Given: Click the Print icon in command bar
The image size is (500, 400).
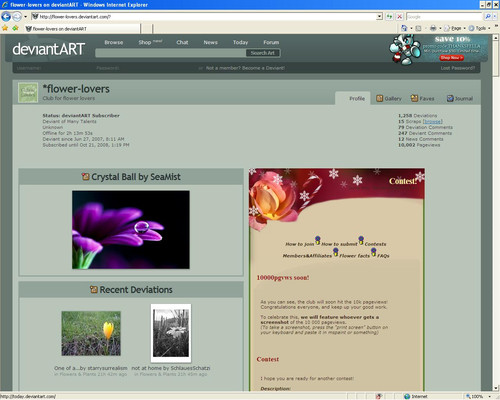Looking at the screenshot, I should [433, 28].
